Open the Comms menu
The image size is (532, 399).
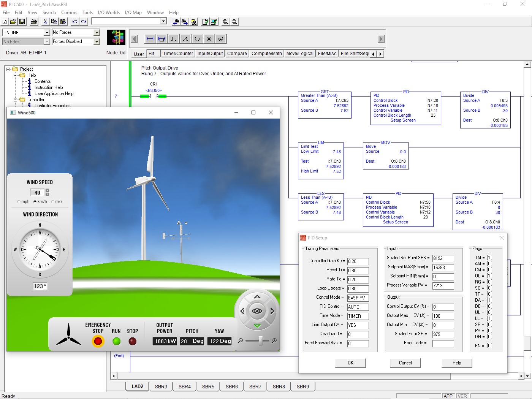click(x=69, y=13)
